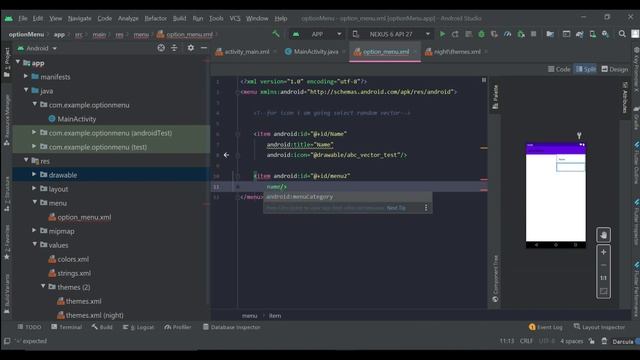
Task: Open the Android project view dropdown
Action: (37, 48)
